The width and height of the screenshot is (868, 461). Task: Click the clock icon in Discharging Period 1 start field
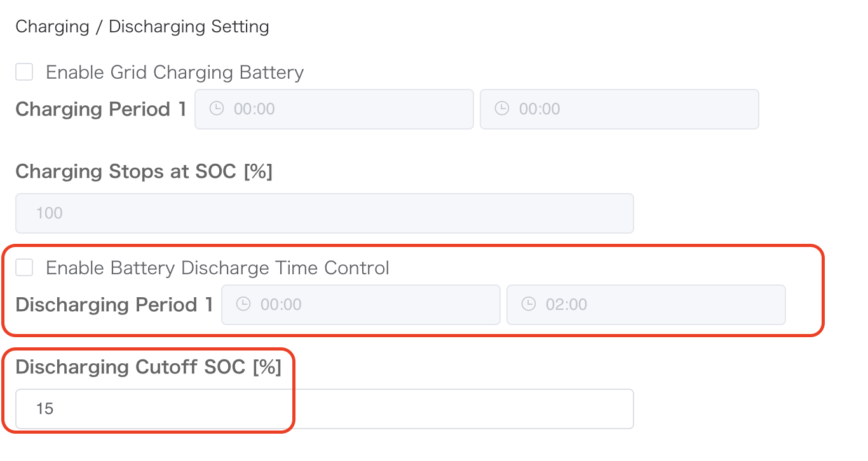pos(242,304)
